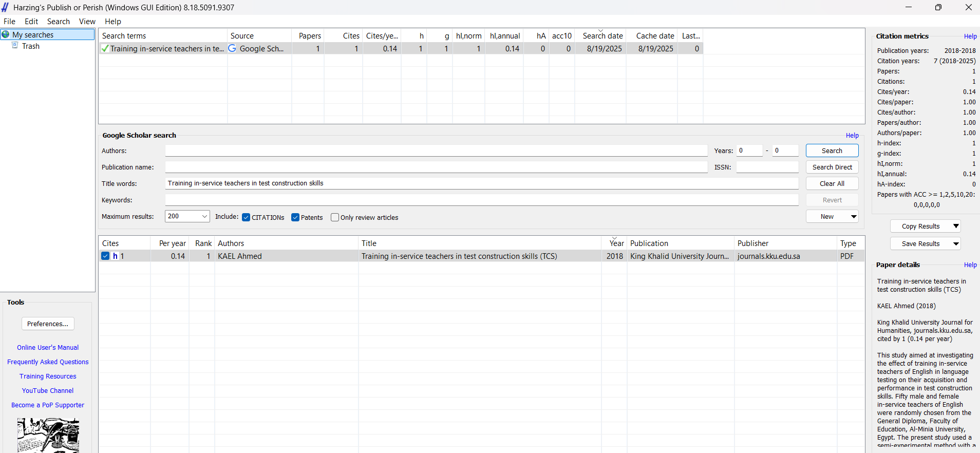This screenshot has height=453, width=980.
Task: Open the View menu
Action: click(x=87, y=21)
